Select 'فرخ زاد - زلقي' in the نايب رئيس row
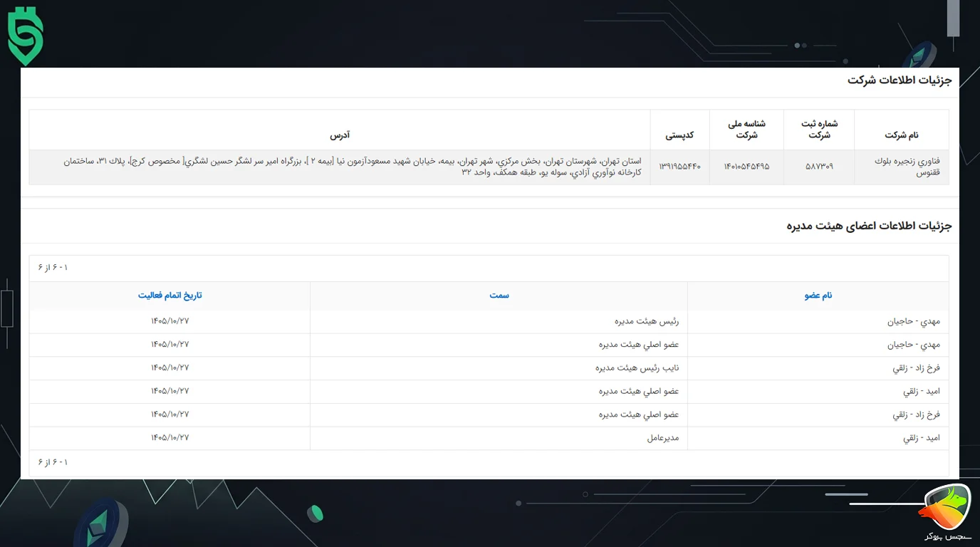The image size is (980, 547). 917,369
